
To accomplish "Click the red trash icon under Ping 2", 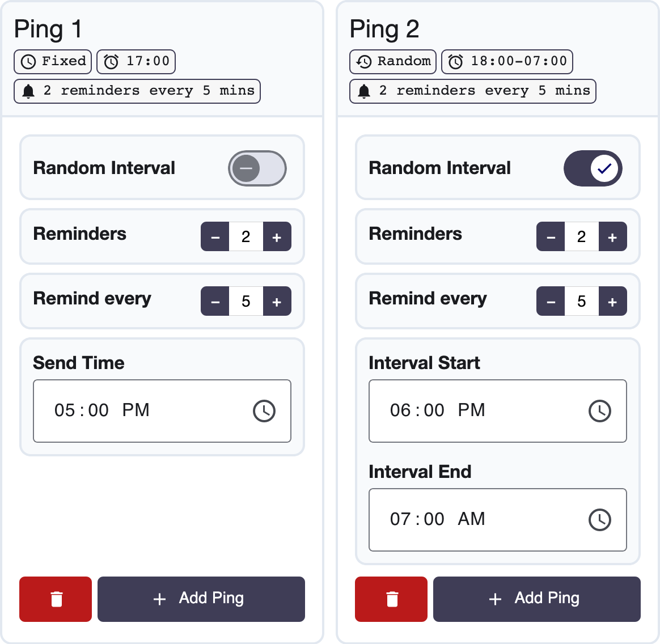I will (x=391, y=599).
